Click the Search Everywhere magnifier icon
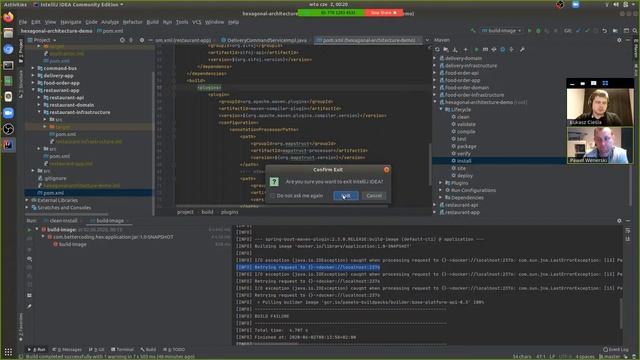The height and width of the screenshot is (360, 640). coord(635,31)
